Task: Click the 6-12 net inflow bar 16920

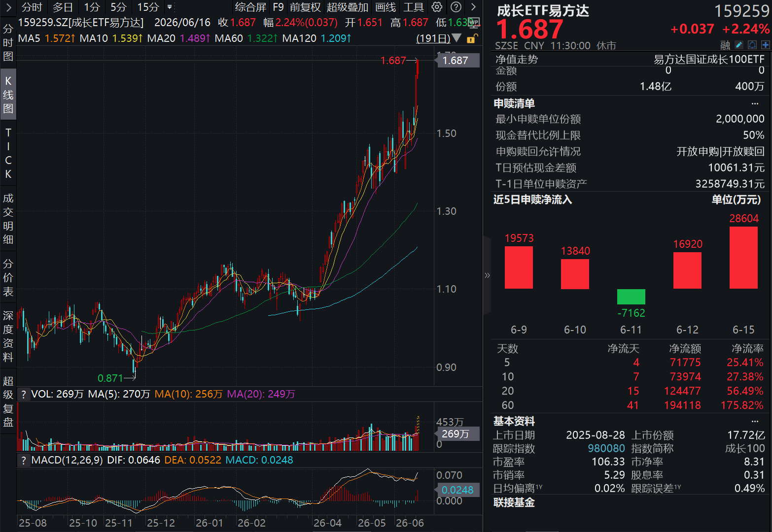Action: (687, 270)
